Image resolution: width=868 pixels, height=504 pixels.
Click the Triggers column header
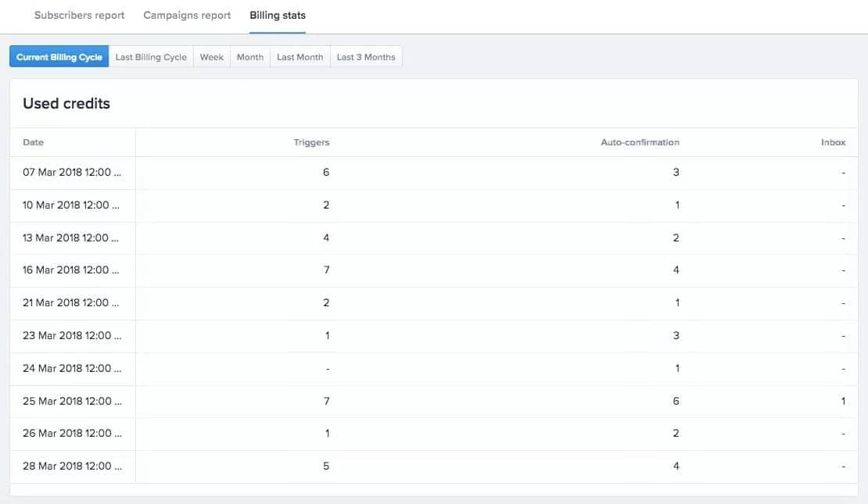(311, 142)
